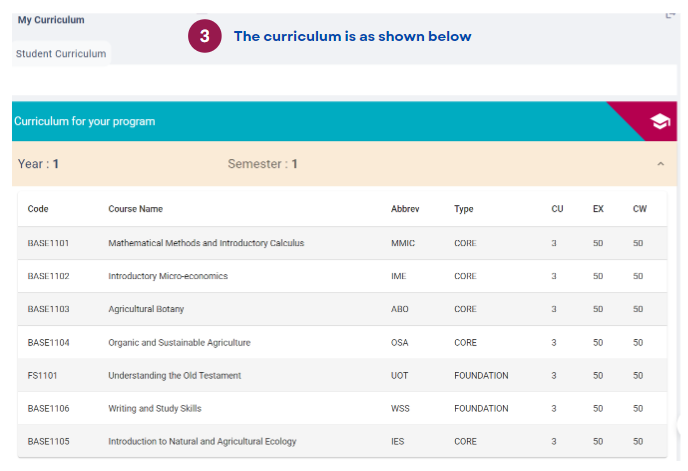Screen dimensions: 688x471
Task: Click the numbered step 3 circle
Action: point(204,36)
